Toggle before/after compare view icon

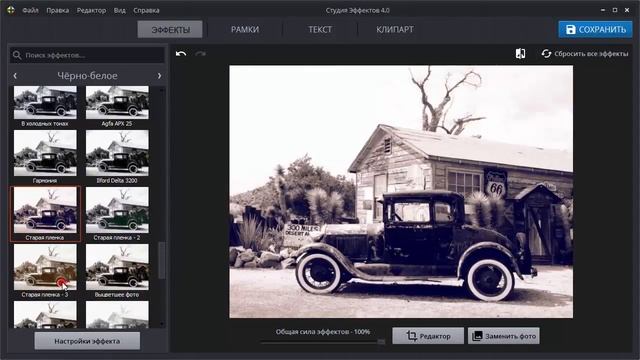tap(520, 53)
